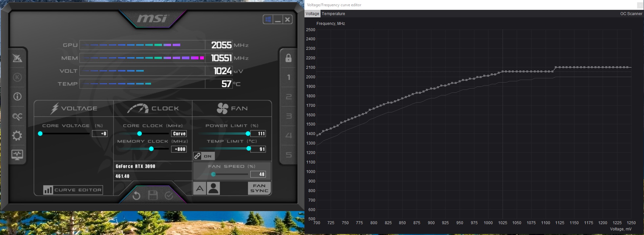This screenshot has width=644, height=235.
Task: Click the Power Limit slider handle
Action: [248, 133]
